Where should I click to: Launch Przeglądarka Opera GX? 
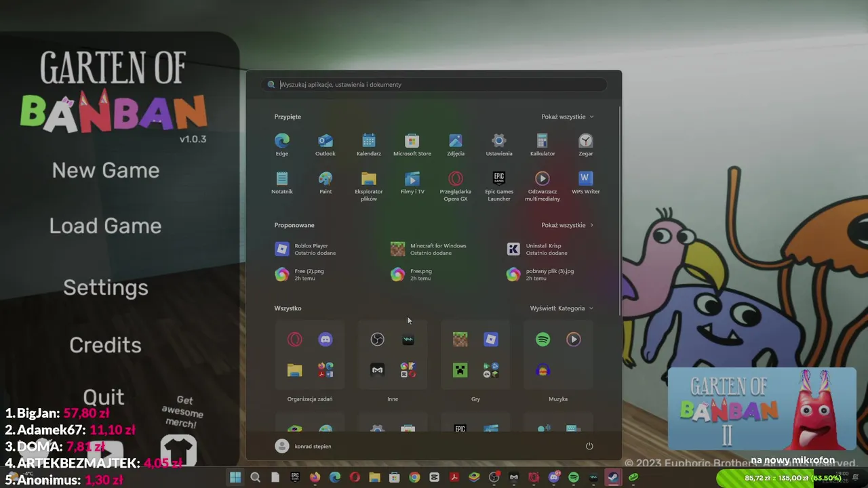pos(456,186)
